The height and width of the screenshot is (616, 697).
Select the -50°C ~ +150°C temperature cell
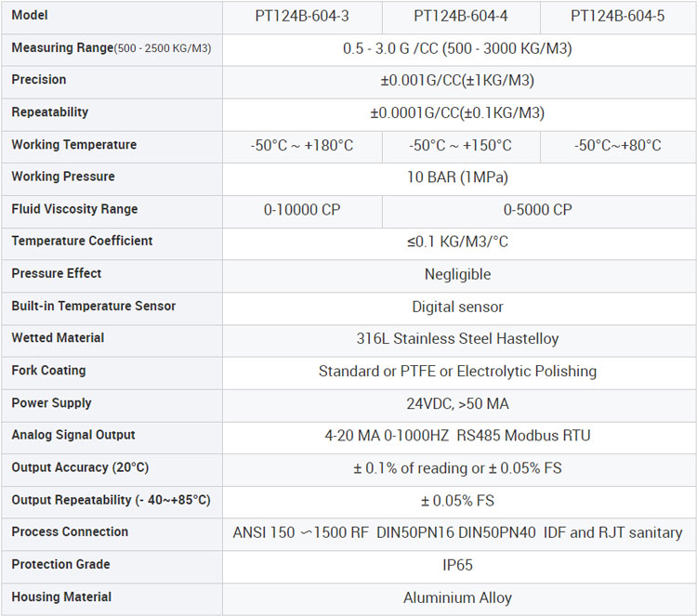coord(460,146)
